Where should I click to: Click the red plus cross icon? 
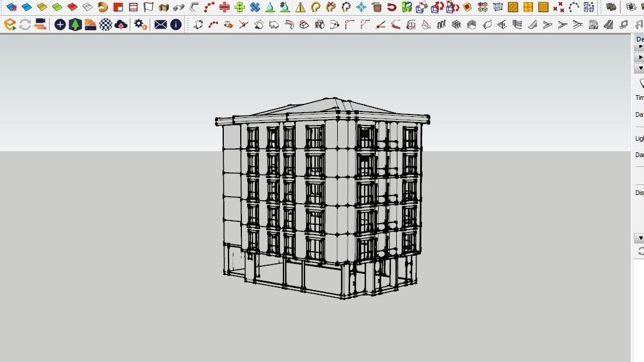coord(224,7)
